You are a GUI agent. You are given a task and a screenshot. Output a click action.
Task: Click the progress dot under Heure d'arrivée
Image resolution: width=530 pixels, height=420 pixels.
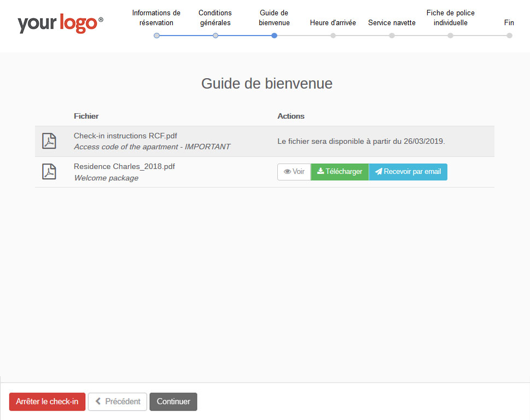[333, 36]
